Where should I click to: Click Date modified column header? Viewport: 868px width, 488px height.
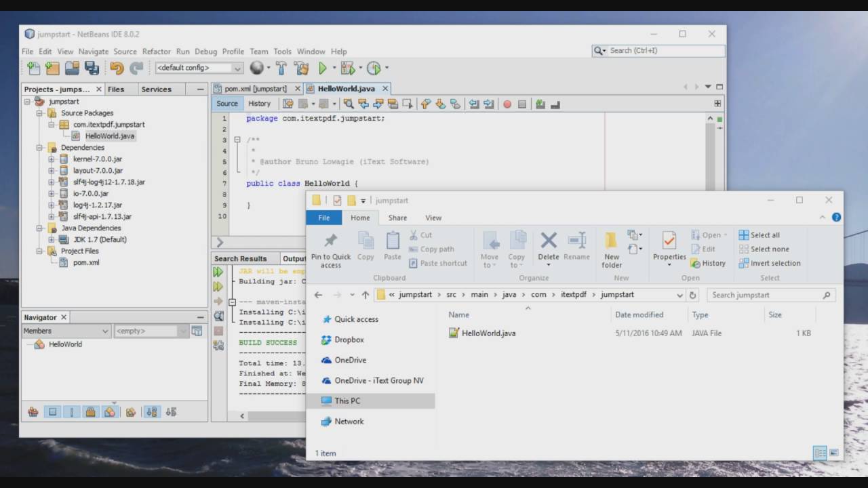click(x=639, y=314)
